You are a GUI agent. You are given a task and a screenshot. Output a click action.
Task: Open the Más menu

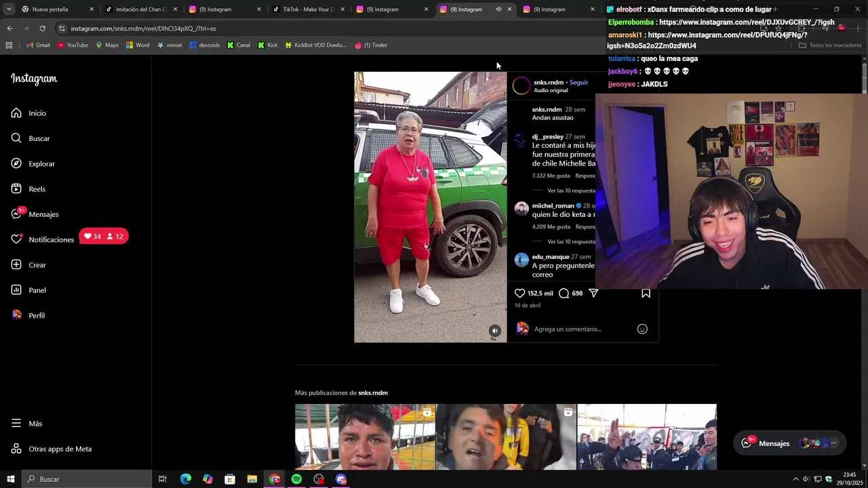click(26, 424)
